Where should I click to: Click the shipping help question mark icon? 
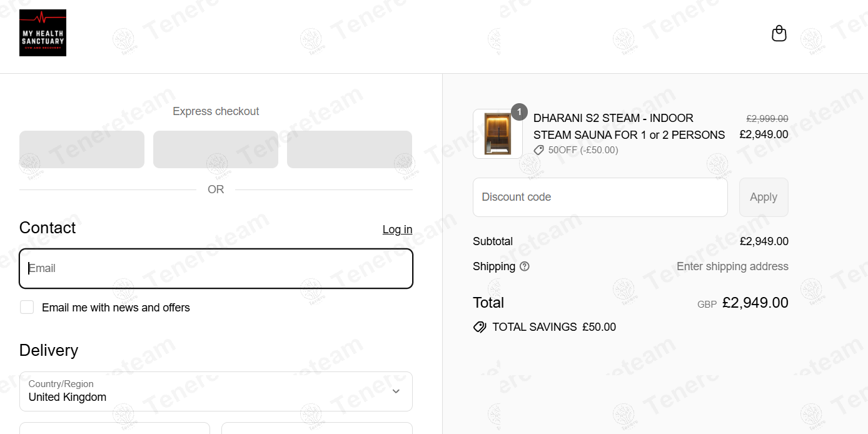(525, 266)
